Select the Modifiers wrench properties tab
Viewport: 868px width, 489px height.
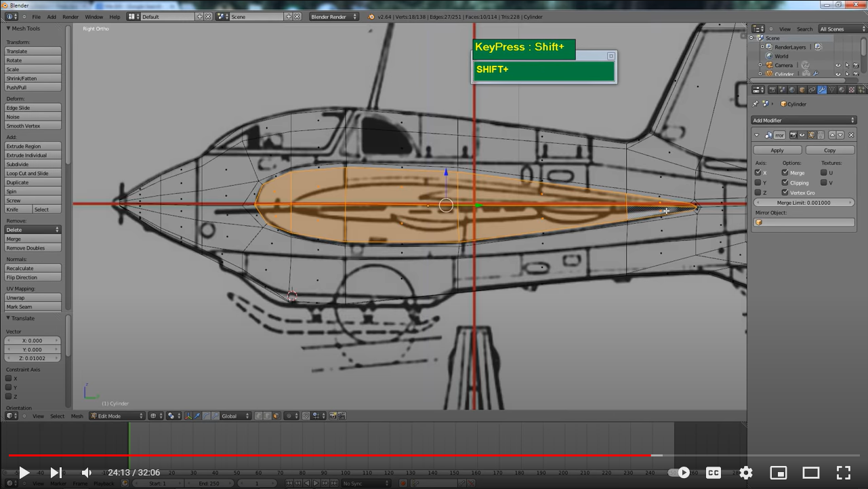[x=822, y=90]
